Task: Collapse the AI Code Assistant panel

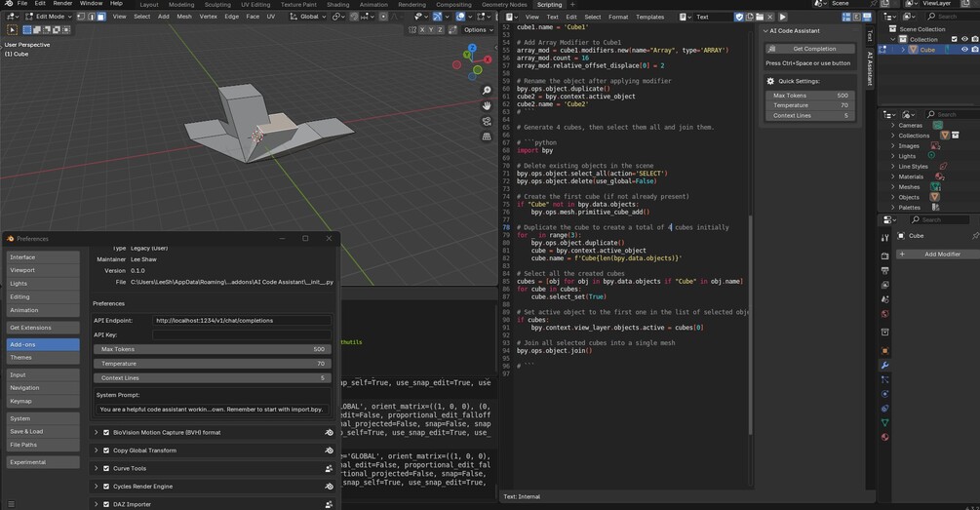Action: (x=766, y=30)
